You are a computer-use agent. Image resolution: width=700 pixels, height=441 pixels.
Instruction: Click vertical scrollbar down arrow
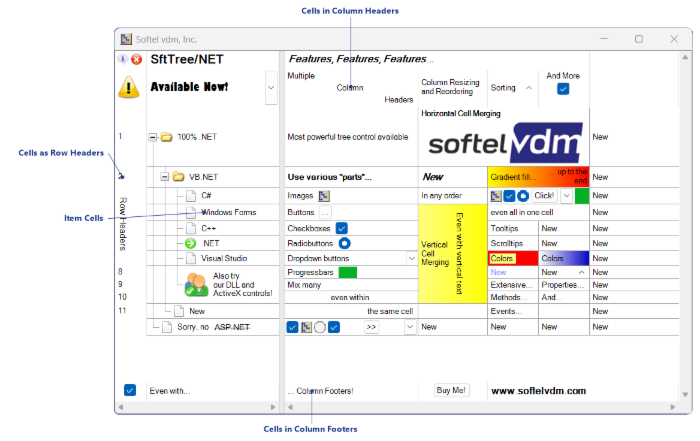[685, 395]
